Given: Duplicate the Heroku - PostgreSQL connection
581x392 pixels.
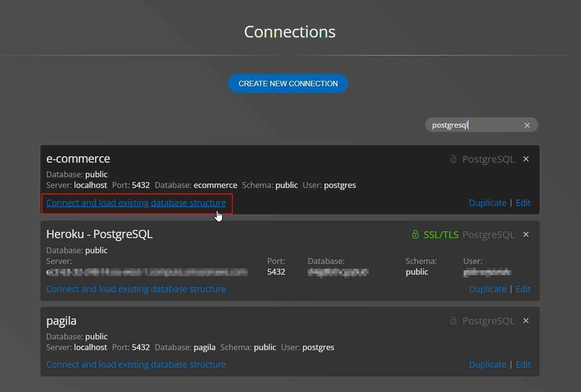Looking at the screenshot, I should tap(487, 289).
